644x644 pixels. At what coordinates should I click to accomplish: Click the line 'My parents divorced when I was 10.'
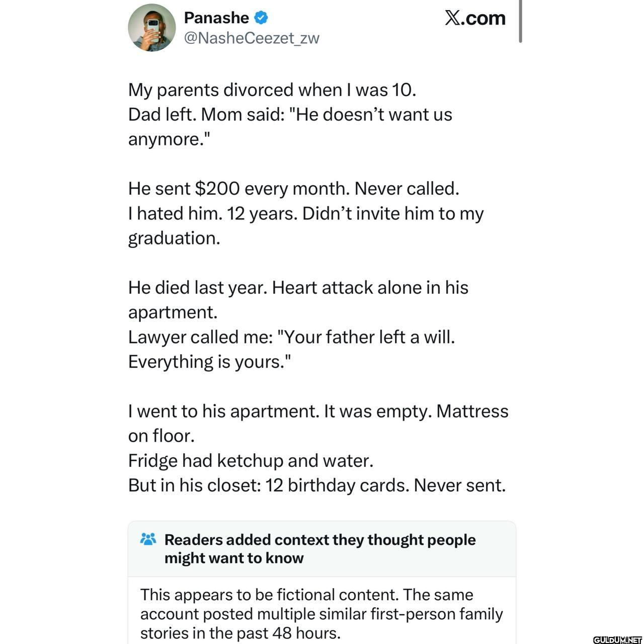pyautogui.click(x=272, y=90)
